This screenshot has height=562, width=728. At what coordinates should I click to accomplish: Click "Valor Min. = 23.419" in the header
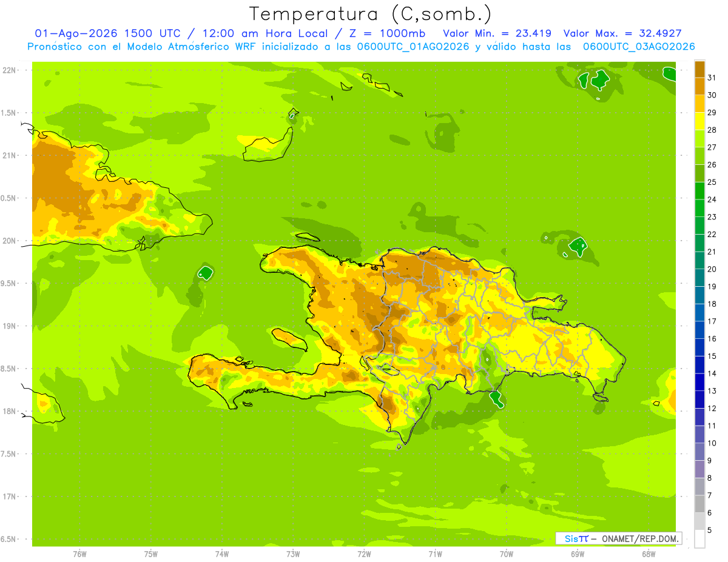(497, 33)
